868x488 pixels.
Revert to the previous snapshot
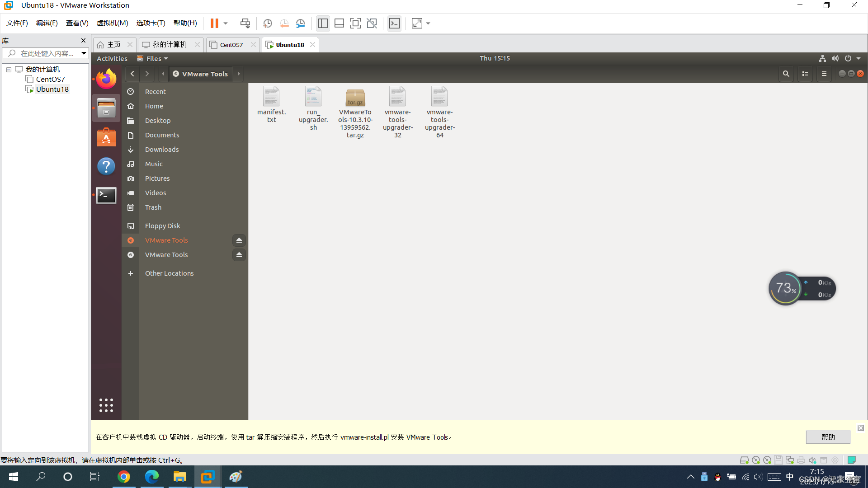pos(284,23)
